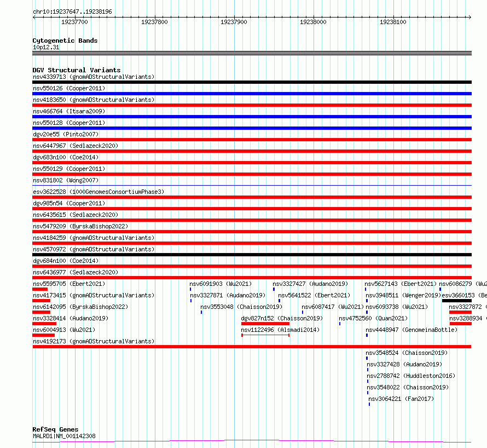The height and width of the screenshot is (448, 487).
Task: Click the nsv6086279 variant label
Action: [463, 284]
